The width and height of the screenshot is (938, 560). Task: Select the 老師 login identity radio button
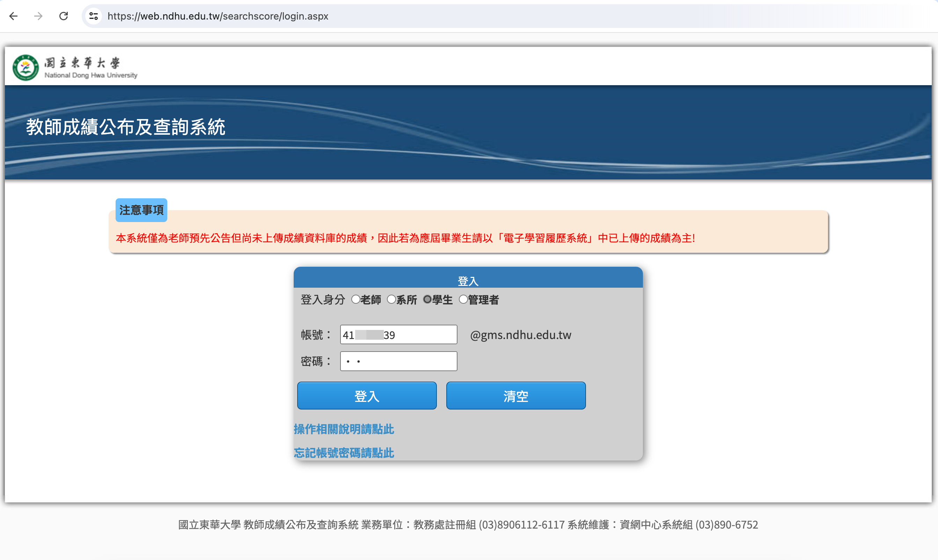pyautogui.click(x=356, y=300)
